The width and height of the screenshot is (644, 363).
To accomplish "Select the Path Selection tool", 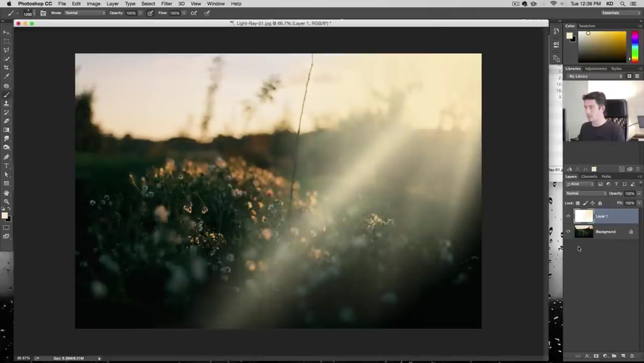I will coord(6,175).
